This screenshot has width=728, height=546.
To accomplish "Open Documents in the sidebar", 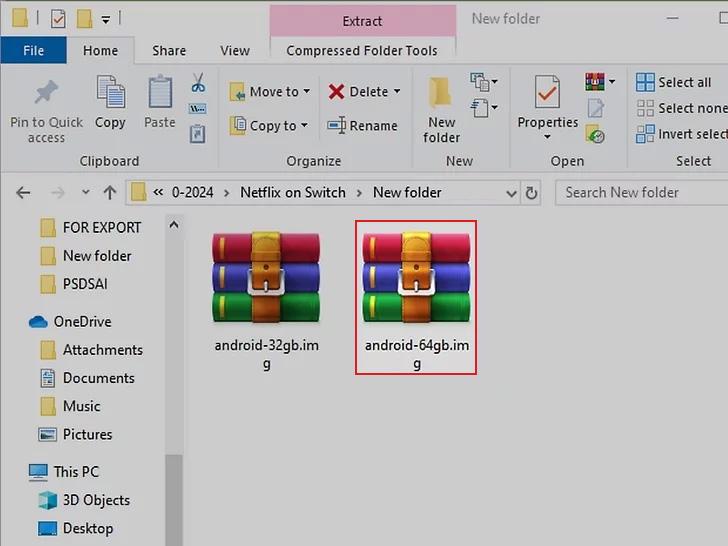I will click(88, 378).
